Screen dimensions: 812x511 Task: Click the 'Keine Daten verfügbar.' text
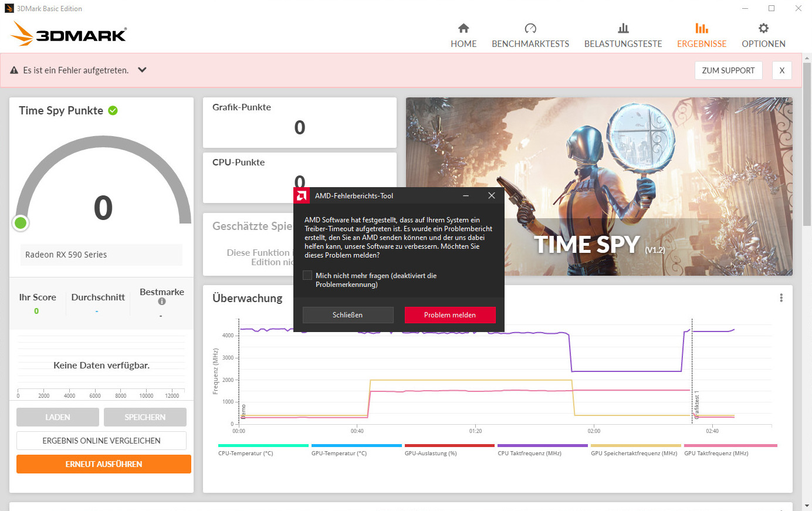[x=101, y=365]
